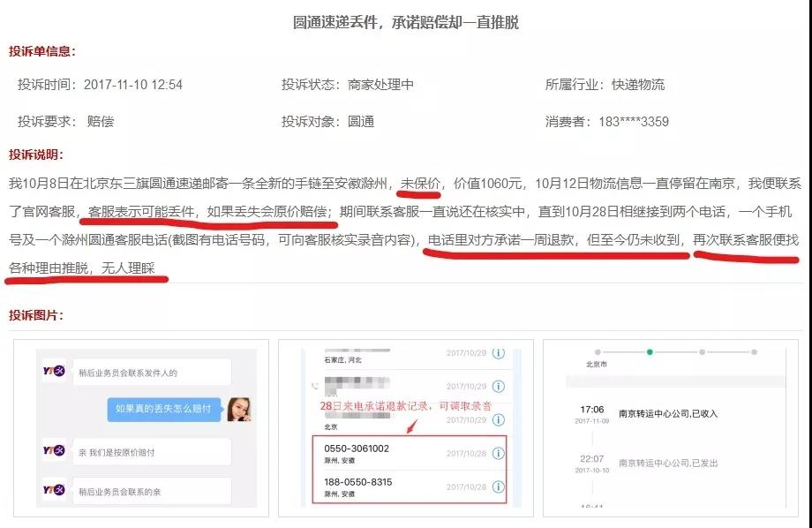This screenshot has height=528, width=812.
Task: Click the 投诉单信息 section heading
Action: click(42, 51)
